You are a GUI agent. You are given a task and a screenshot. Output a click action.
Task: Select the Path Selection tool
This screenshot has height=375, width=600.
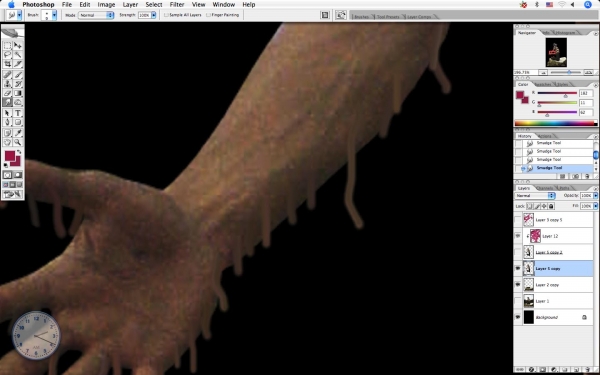(7, 113)
